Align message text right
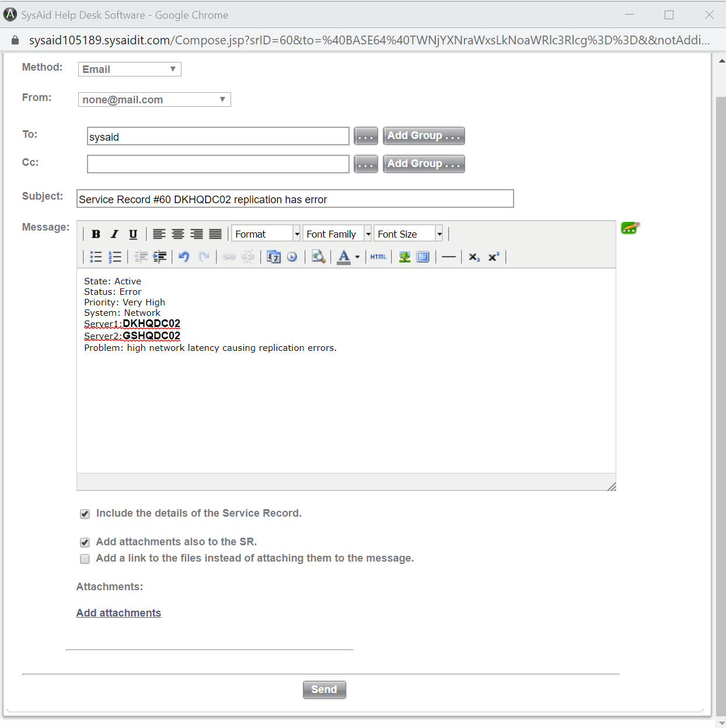 tap(197, 234)
